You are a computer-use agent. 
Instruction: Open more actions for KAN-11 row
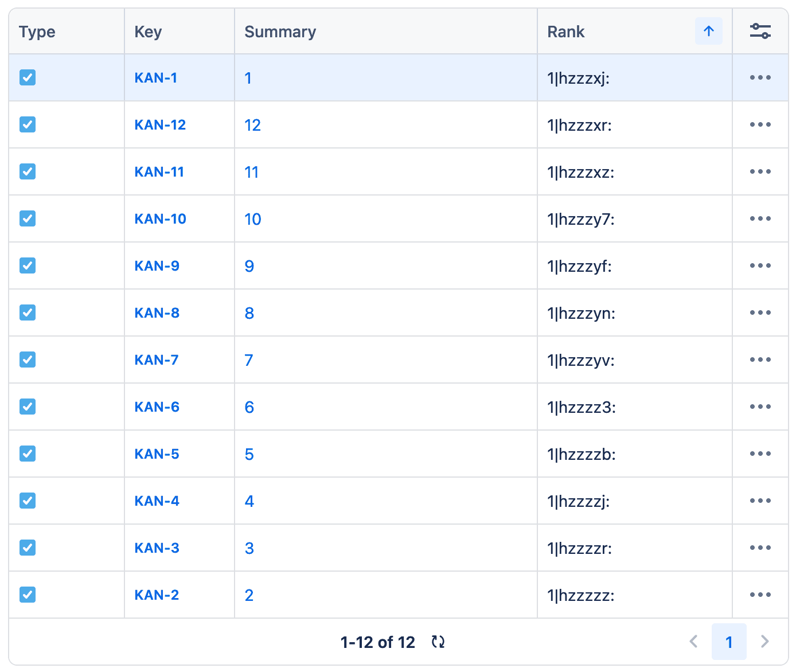[x=760, y=171]
